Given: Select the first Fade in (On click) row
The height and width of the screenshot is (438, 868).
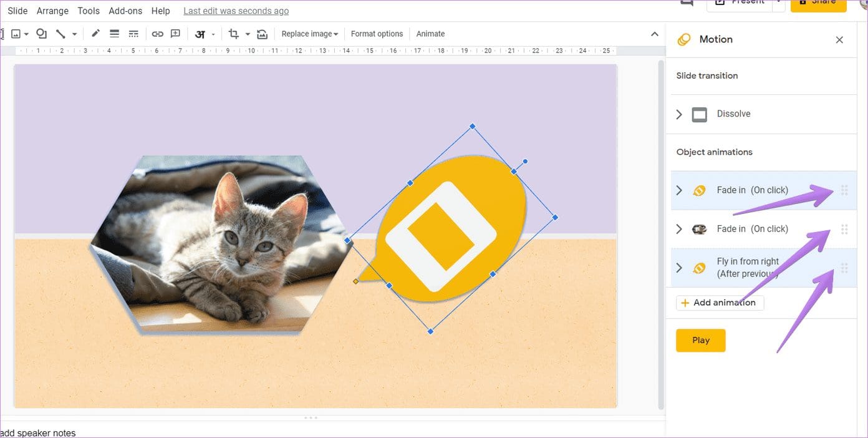Looking at the screenshot, I should [763, 190].
